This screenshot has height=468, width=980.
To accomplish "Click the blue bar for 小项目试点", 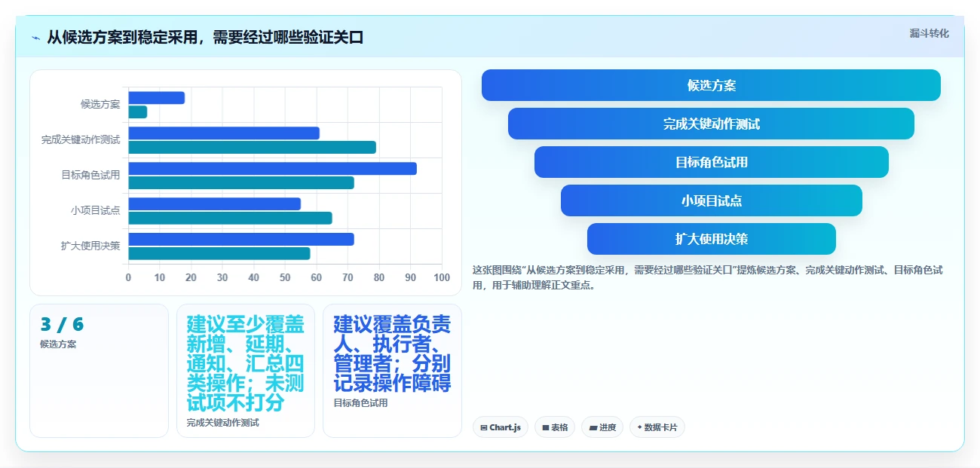I will coord(214,204).
